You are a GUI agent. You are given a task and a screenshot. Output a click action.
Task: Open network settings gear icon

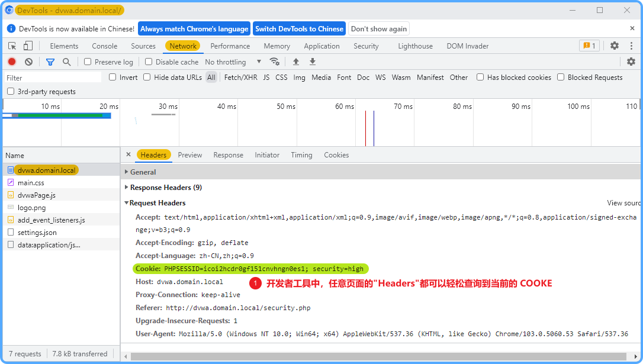coord(631,62)
